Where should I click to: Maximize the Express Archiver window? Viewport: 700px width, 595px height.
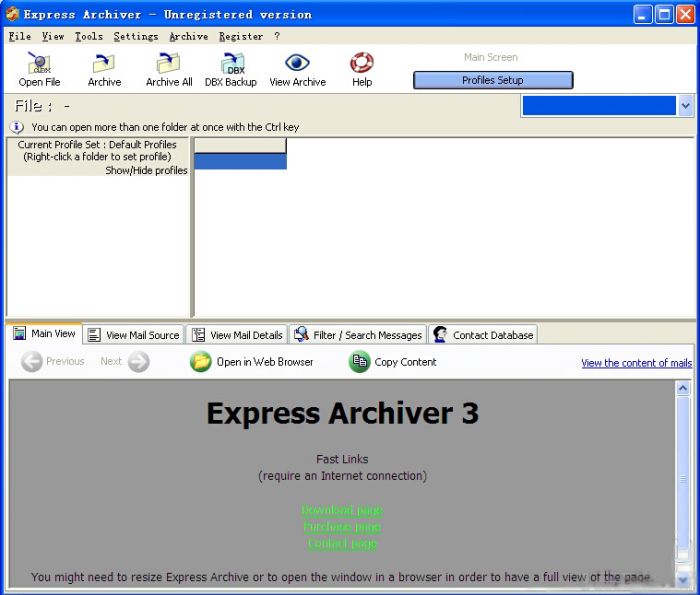664,15
